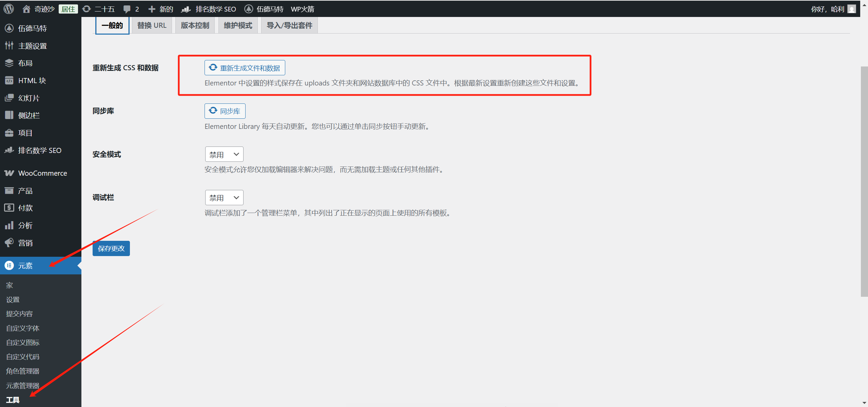Click the updates refresh icon showing 二十五
Image resolution: width=868 pixels, height=407 pixels.
point(98,9)
